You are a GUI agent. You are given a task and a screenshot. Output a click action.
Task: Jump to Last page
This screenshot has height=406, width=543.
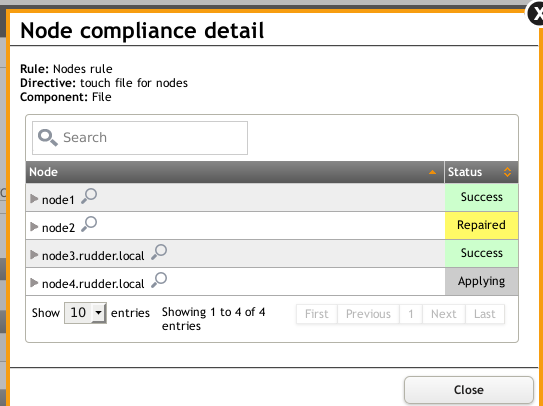tap(485, 314)
